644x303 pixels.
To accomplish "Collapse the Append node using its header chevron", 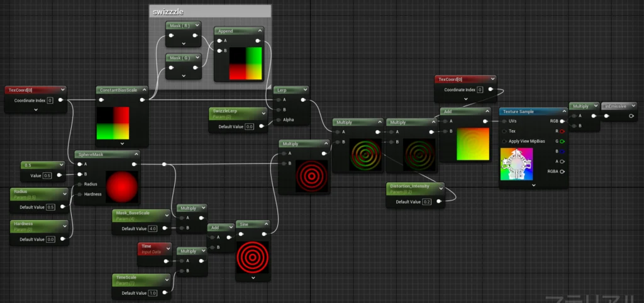I will point(259,31).
